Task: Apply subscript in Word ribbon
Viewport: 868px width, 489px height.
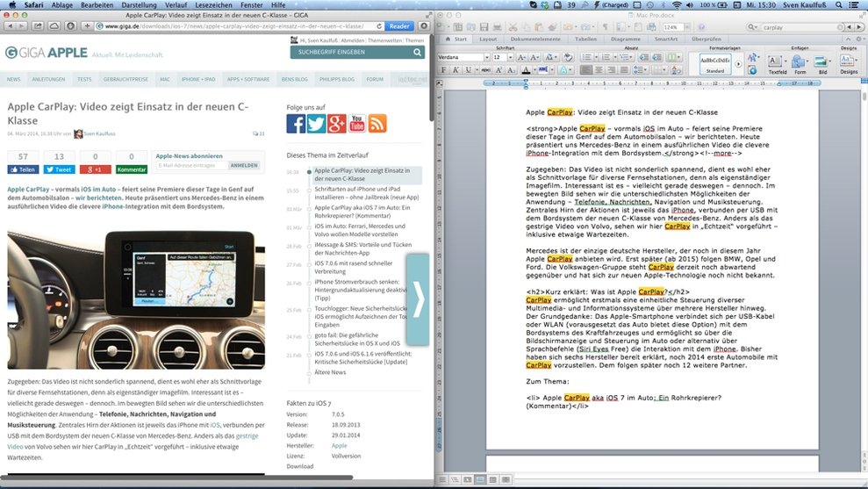Action: [512, 69]
